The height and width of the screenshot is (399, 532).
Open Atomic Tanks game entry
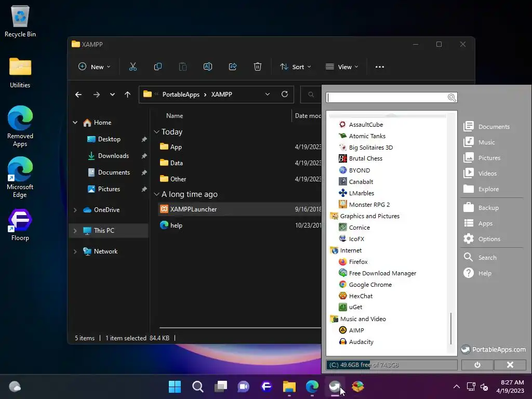362,136
